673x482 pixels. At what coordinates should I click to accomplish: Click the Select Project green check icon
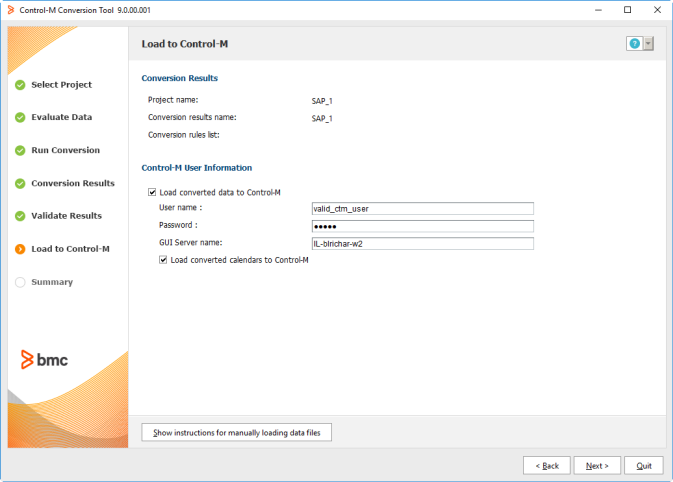20,85
